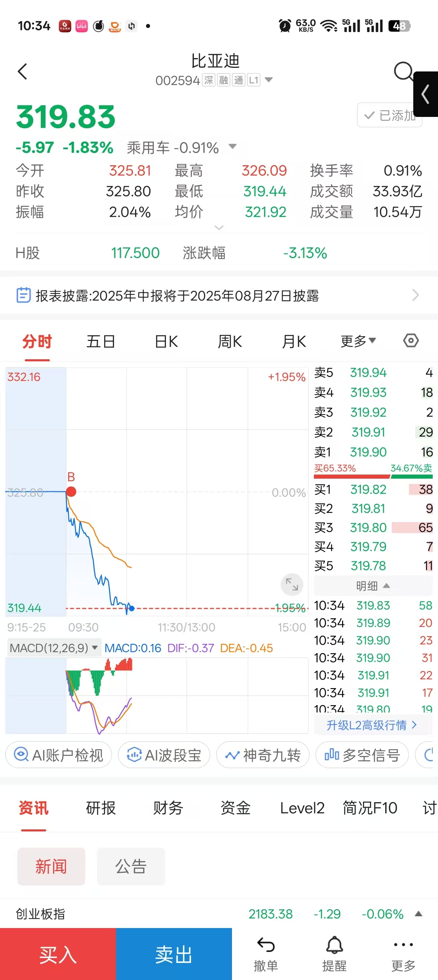
Task: Tap the red 买入 buy button
Action: click(x=58, y=954)
